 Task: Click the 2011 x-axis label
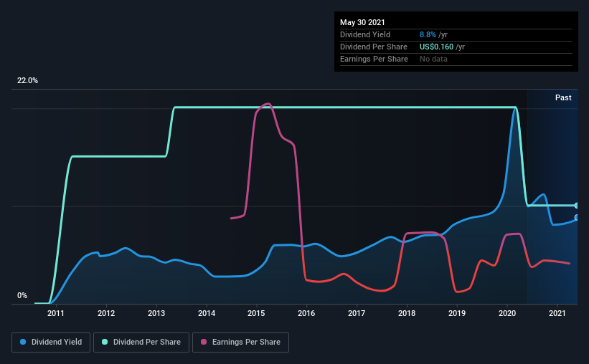coord(55,313)
